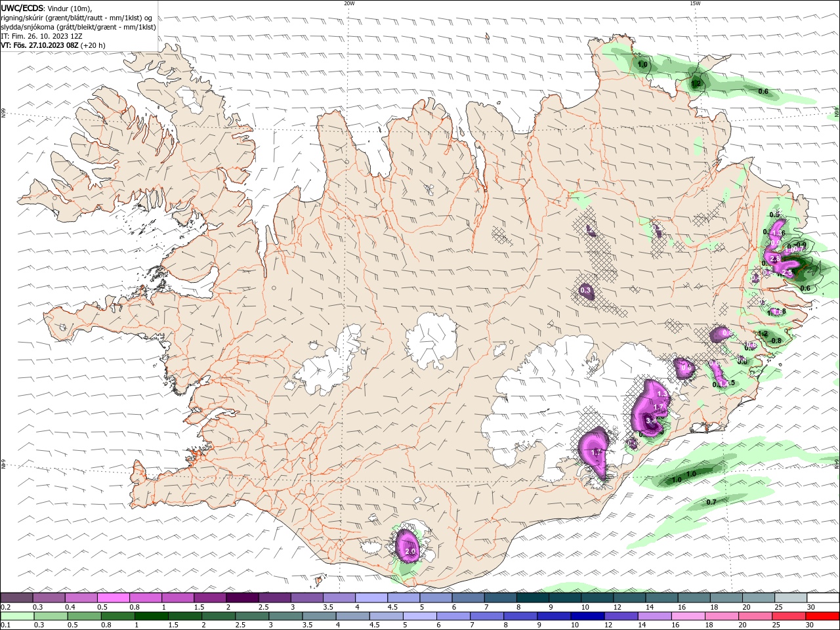
Task: Click the 1.2 value in the northeast rain band
Action: pos(696,84)
